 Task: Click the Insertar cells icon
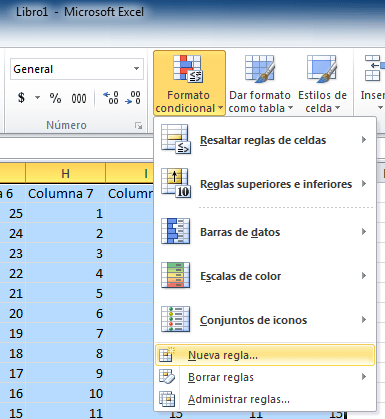(x=374, y=69)
